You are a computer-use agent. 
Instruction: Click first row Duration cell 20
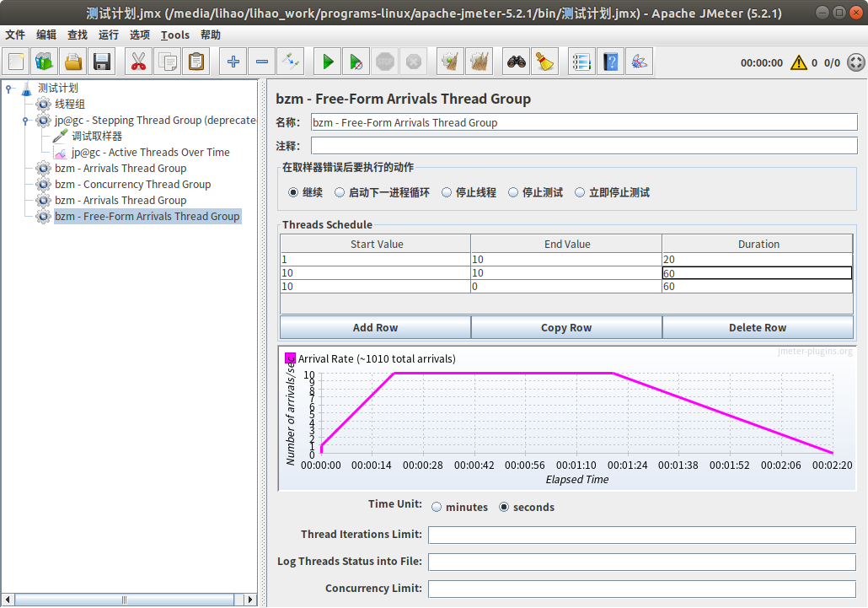pyautogui.click(x=758, y=259)
